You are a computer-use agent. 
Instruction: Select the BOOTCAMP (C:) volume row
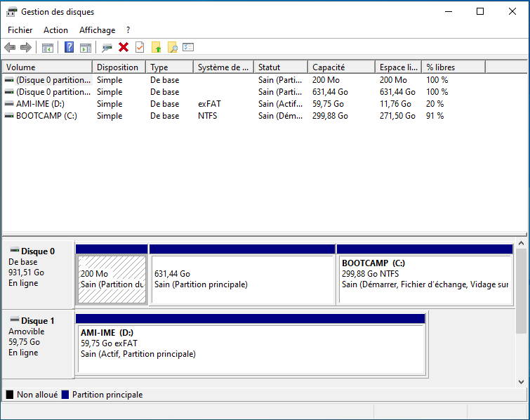click(x=46, y=116)
